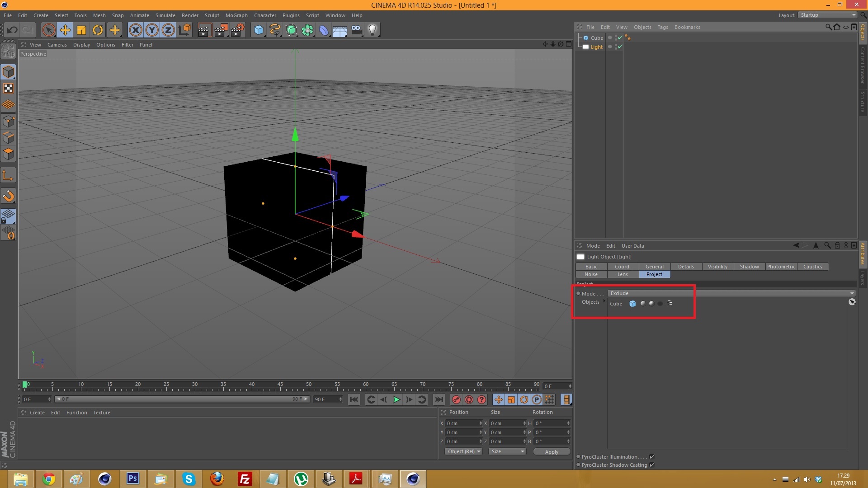The width and height of the screenshot is (868, 488).
Task: Open the MoGraph menu
Action: pyautogui.click(x=236, y=15)
